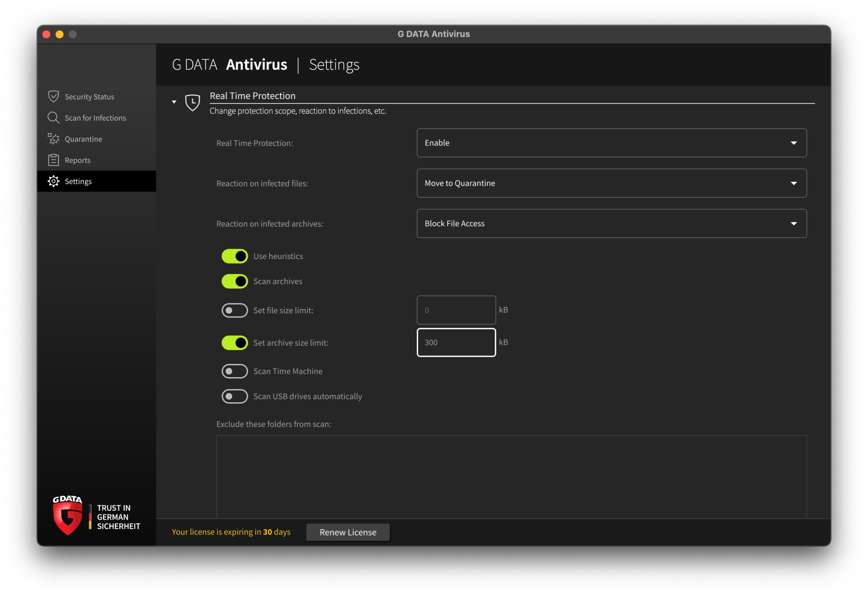Image resolution: width=868 pixels, height=595 pixels.
Task: Switch off Set archive size limit
Action: click(x=235, y=343)
